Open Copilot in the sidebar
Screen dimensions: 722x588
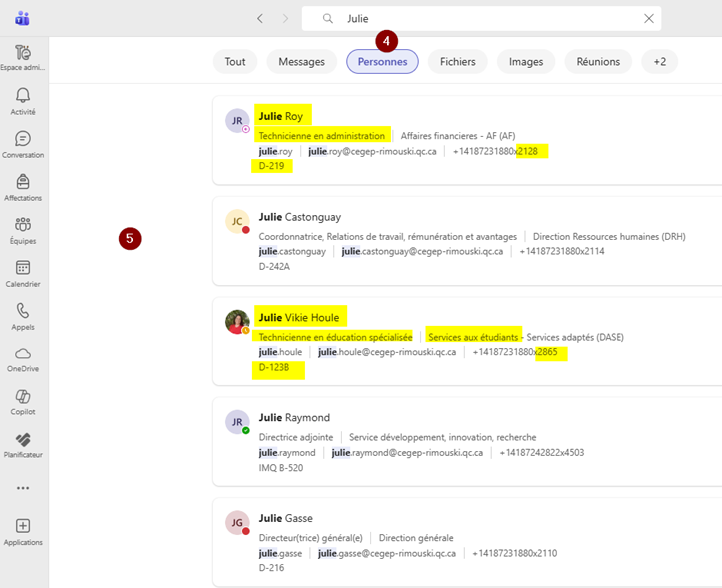coord(23,401)
